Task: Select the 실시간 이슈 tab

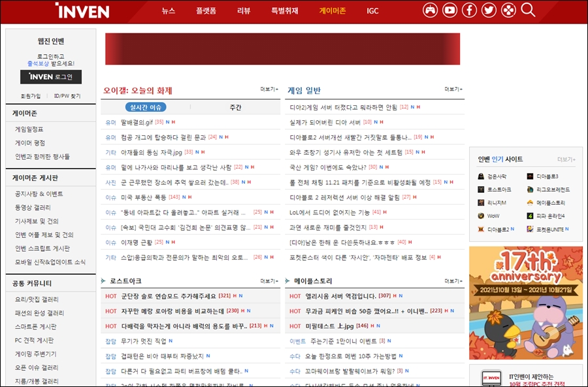Action: (x=146, y=107)
